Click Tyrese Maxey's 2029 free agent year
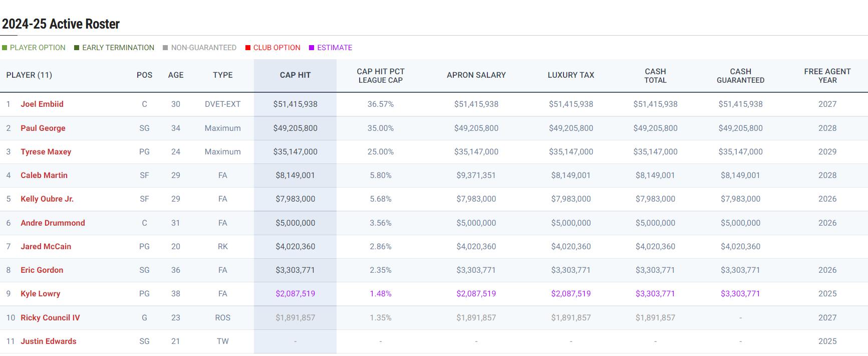Viewport: 868px width, 356px height. [x=827, y=151]
